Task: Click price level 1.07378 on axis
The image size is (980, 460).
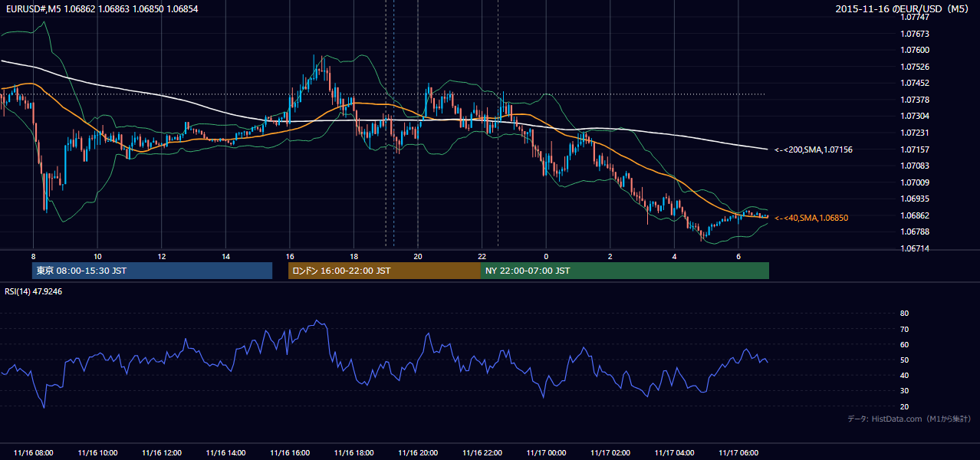Action: click(x=914, y=100)
